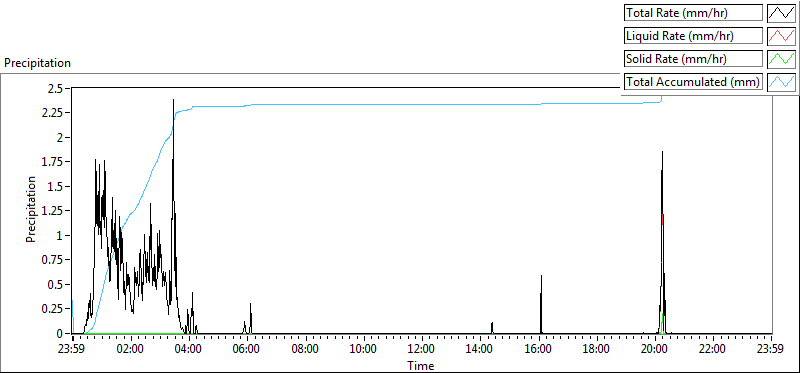Viewport: 800px width, 373px height.
Task: Click the Time x-axis title
Action: coord(421,365)
